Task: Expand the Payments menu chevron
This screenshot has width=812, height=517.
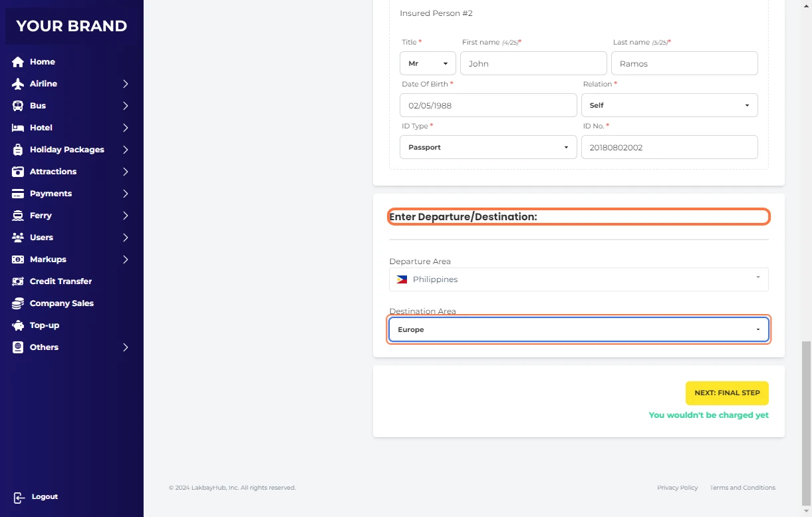Action: [125, 194]
